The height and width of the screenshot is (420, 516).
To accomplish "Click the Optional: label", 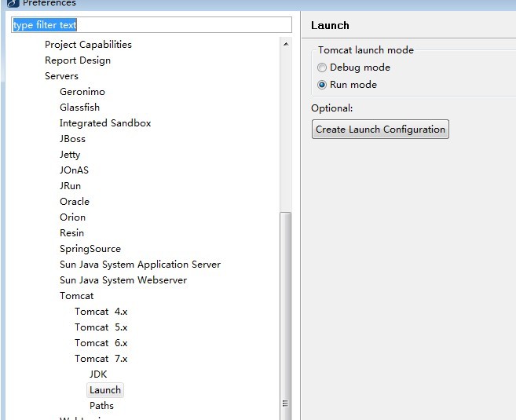I will tap(331, 108).
